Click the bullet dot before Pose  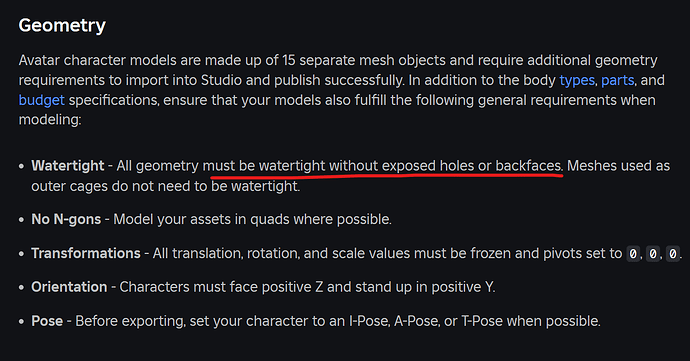(x=21, y=321)
